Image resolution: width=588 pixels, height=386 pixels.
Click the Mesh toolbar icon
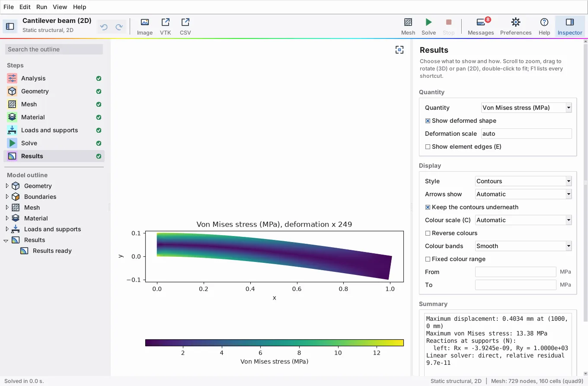tap(408, 22)
